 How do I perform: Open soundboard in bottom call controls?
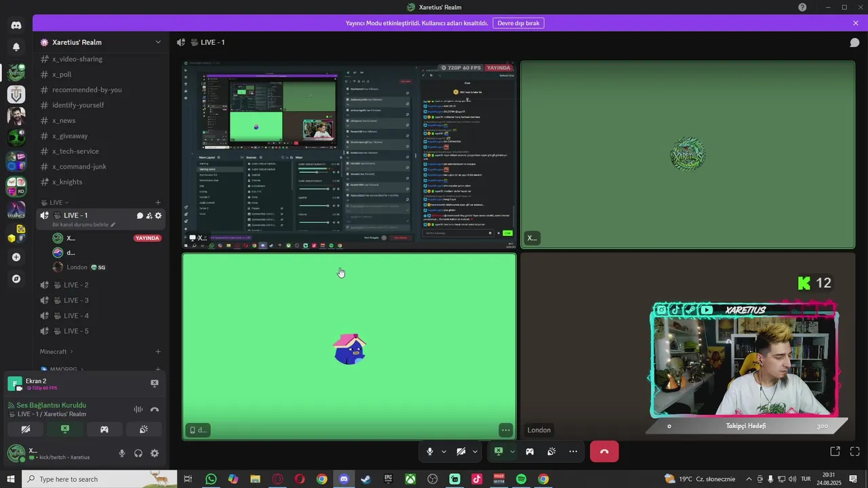click(x=551, y=451)
